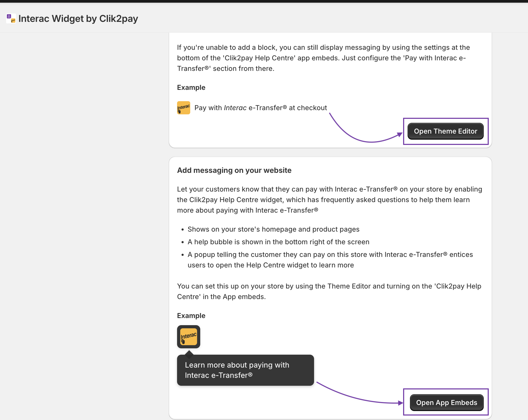Click the Learn more about paying tooltip popup
Screen dimensions: 528x420
pyautogui.click(x=246, y=370)
